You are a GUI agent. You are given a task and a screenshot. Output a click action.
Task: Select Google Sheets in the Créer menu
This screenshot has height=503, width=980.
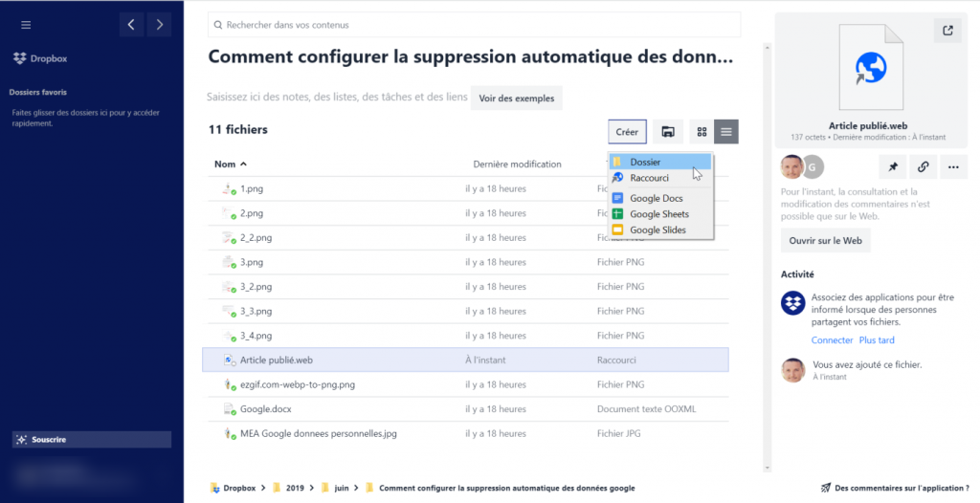[x=658, y=214]
